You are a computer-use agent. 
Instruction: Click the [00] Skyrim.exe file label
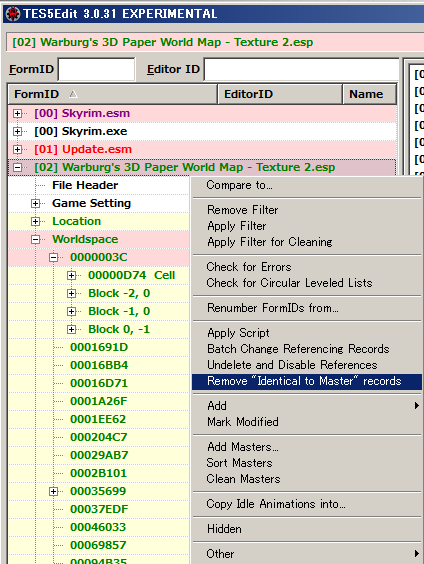81,131
